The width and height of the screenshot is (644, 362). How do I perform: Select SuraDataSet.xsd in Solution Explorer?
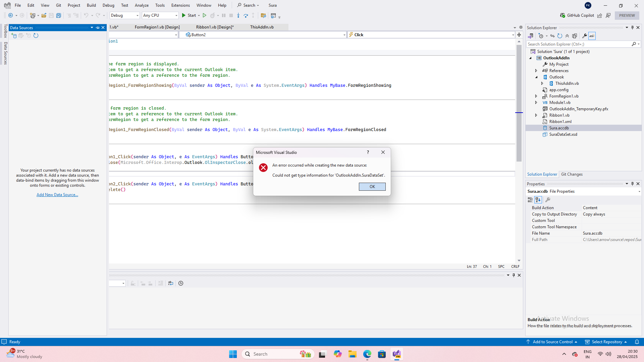click(563, 134)
